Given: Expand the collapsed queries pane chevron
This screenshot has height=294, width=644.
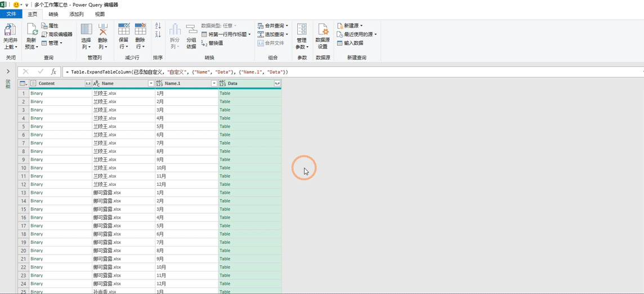Looking at the screenshot, I should [x=8, y=72].
